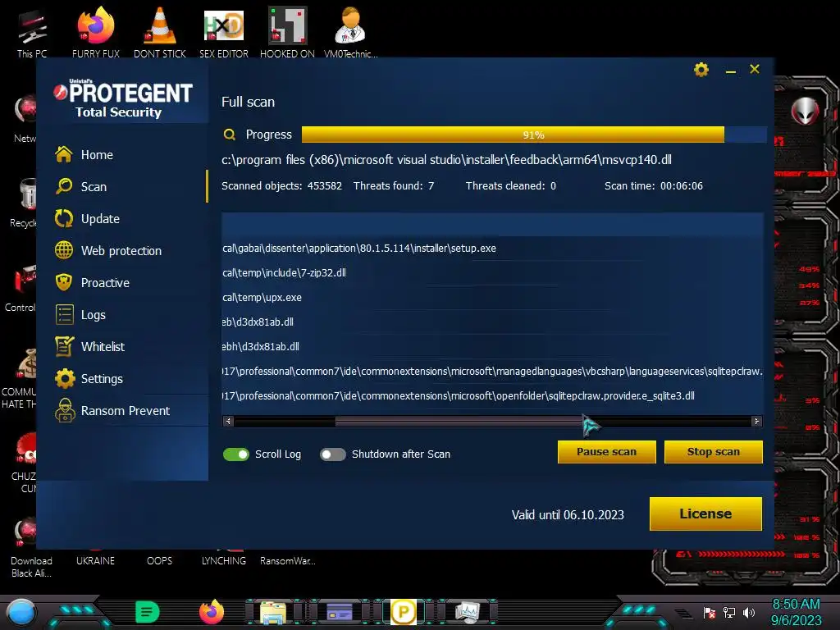This screenshot has width=840, height=630.
Task: Click the Update circular arrows icon
Action: (x=64, y=218)
